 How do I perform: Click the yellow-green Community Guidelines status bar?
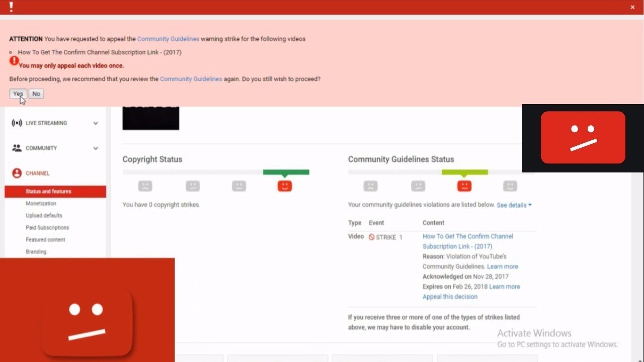[464, 172]
